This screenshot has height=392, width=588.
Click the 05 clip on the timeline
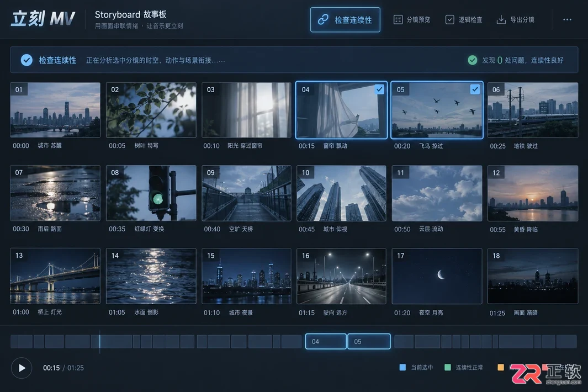pos(369,341)
